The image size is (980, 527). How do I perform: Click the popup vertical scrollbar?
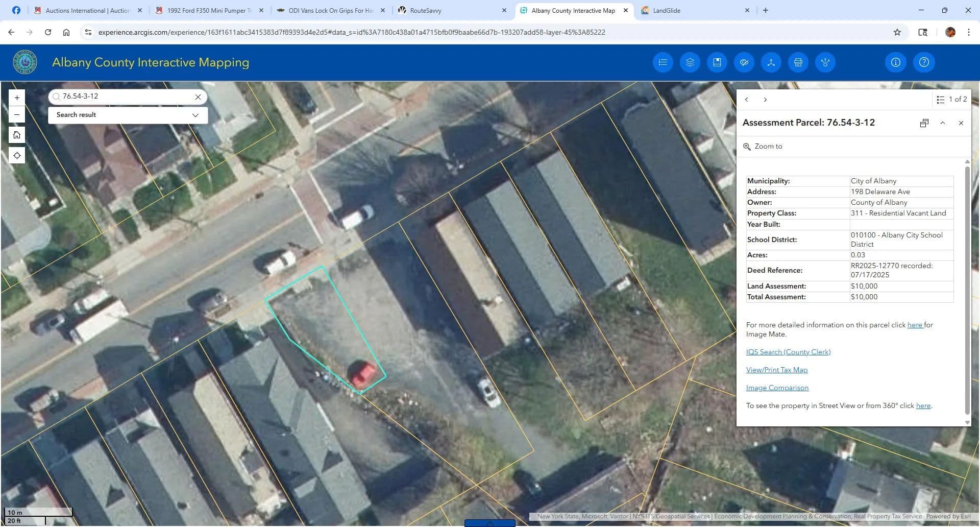click(967, 290)
